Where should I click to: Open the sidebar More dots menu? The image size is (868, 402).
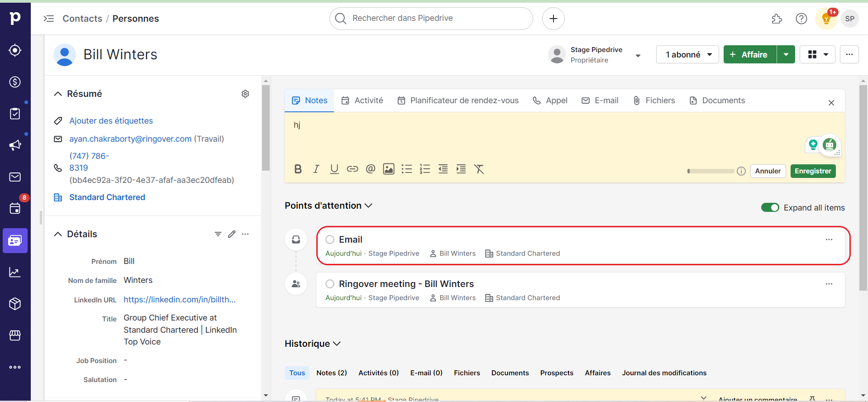[15, 367]
